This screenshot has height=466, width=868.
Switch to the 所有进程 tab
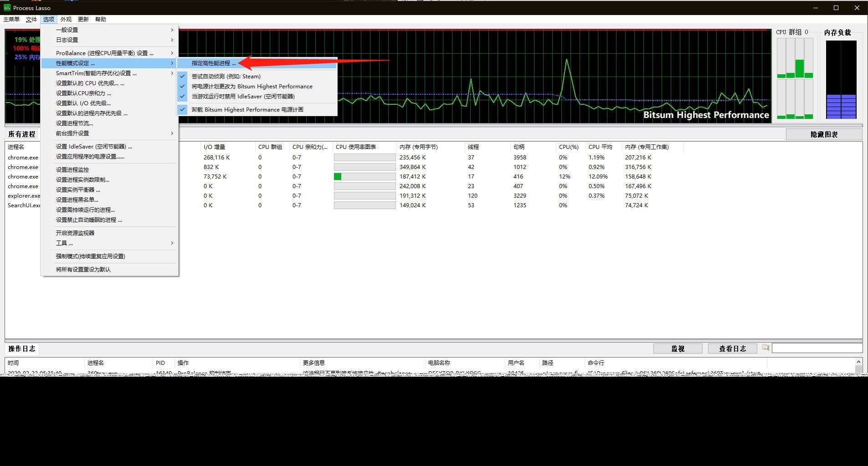pos(22,134)
